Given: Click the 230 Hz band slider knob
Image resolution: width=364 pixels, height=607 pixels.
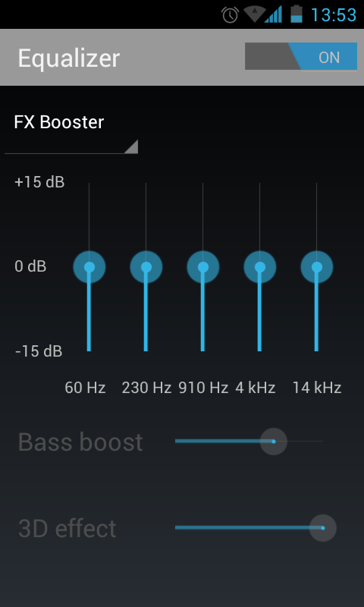Looking at the screenshot, I should click(x=146, y=267).
